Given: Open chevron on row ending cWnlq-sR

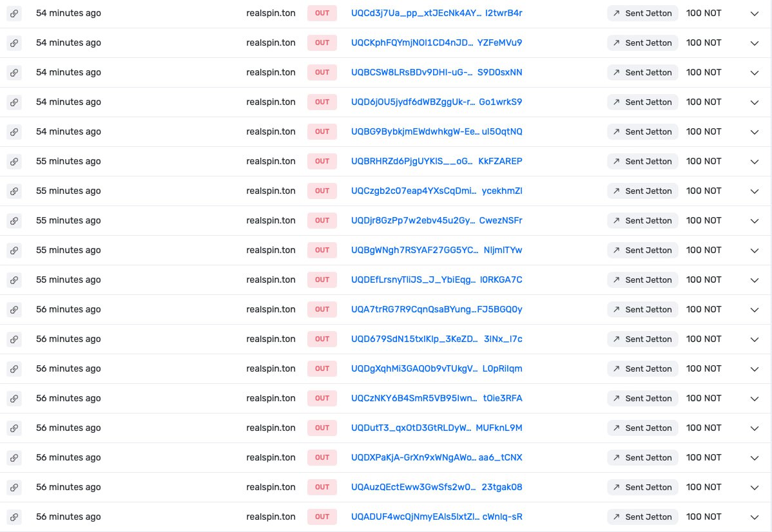Looking at the screenshot, I should pos(754,517).
